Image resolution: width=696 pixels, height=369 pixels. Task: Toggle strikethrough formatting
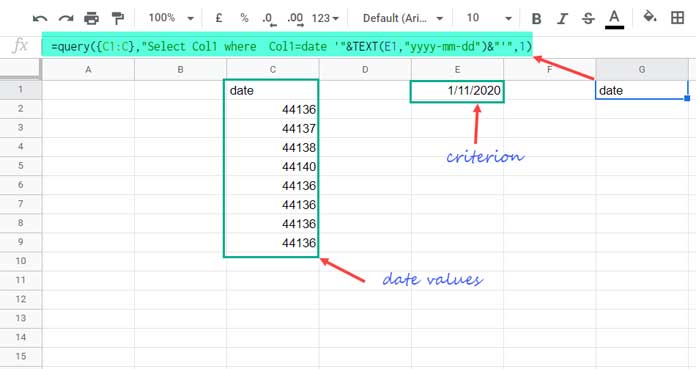coord(588,19)
